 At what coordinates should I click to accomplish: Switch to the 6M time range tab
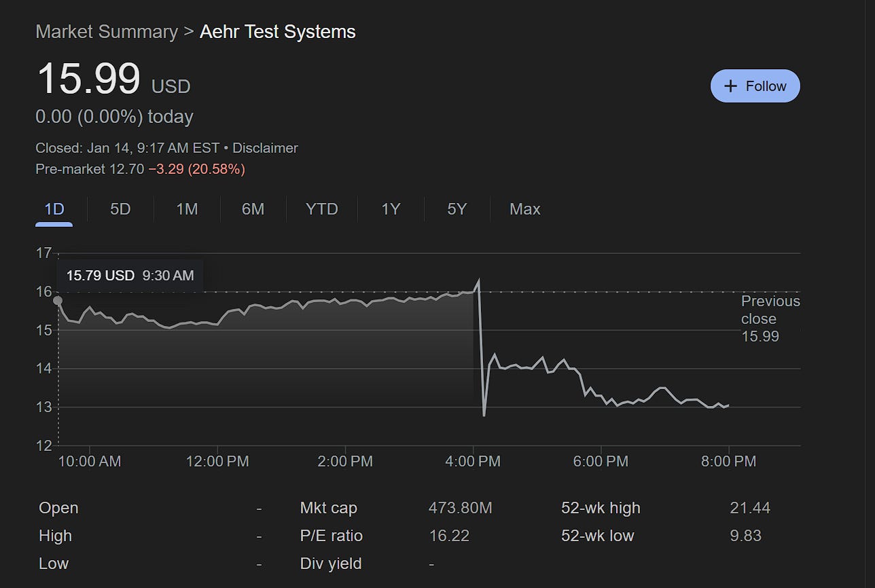253,209
